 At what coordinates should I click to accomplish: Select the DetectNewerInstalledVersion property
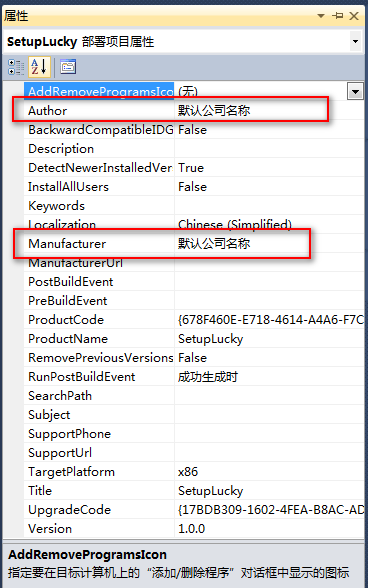tap(99, 168)
